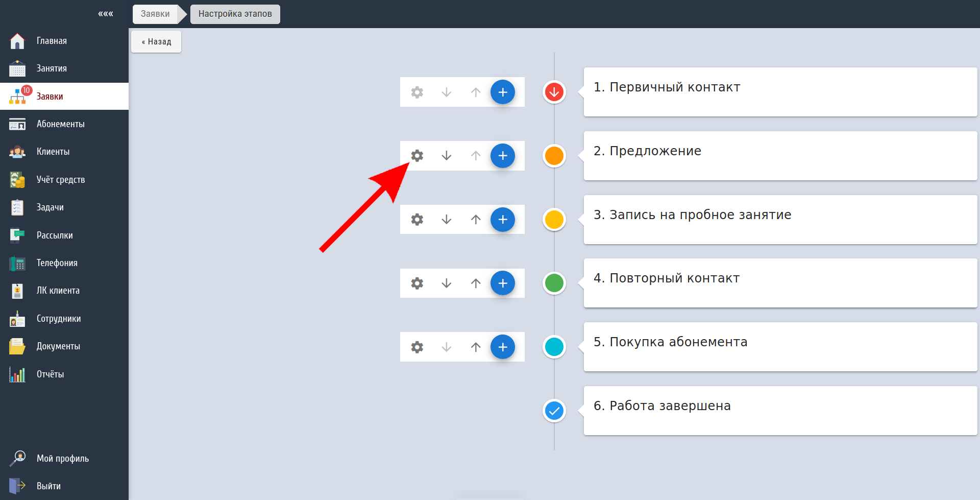
Task: Open Телефония section
Action: (x=64, y=263)
